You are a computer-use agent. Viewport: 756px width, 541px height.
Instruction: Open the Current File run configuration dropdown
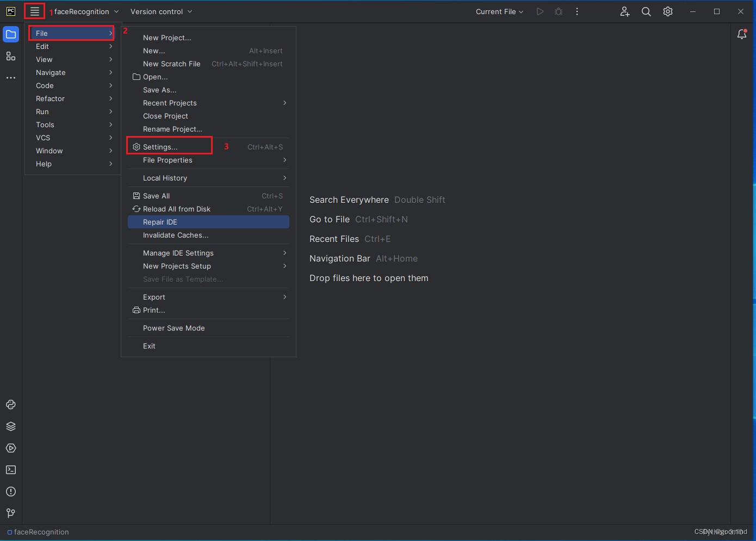499,11
